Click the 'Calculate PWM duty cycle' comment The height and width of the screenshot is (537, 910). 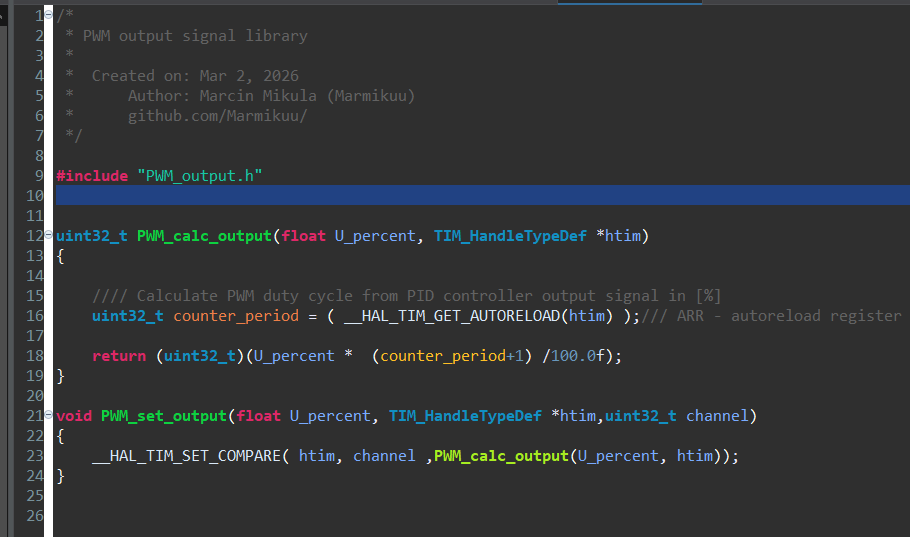coord(406,296)
